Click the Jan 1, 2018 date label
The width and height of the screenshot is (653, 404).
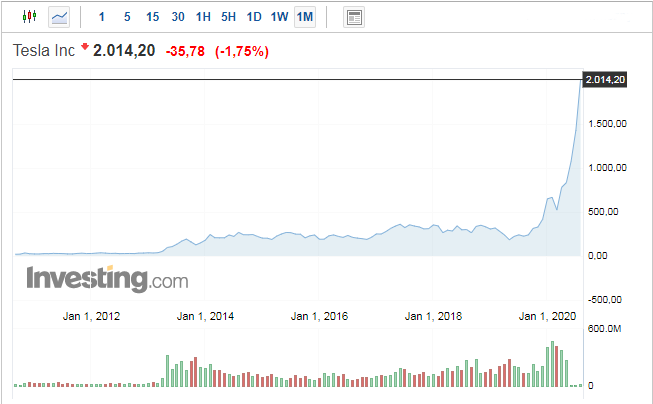coord(434,317)
